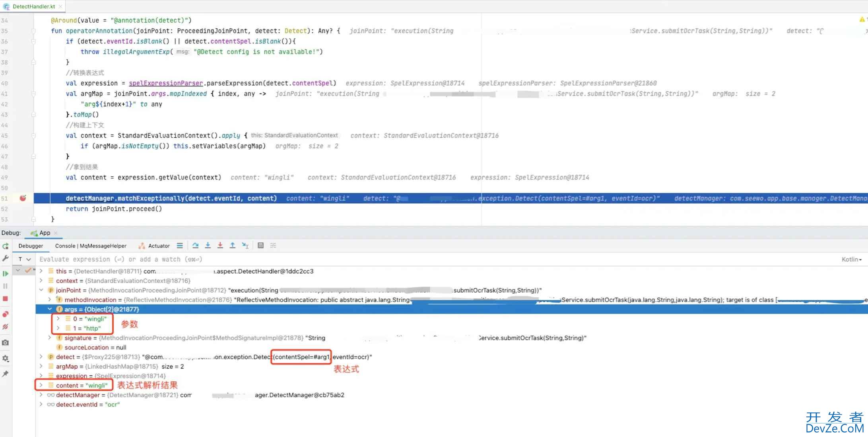This screenshot has width=868, height=437.
Task: Step over to next line
Action: coord(195,246)
